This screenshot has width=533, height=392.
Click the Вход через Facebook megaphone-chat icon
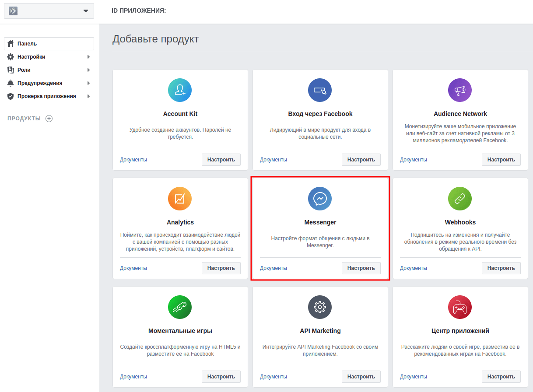[320, 90]
